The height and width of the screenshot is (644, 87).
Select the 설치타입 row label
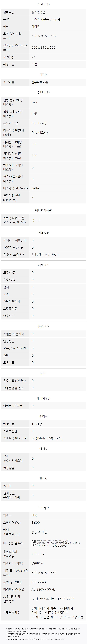coord(9,12)
